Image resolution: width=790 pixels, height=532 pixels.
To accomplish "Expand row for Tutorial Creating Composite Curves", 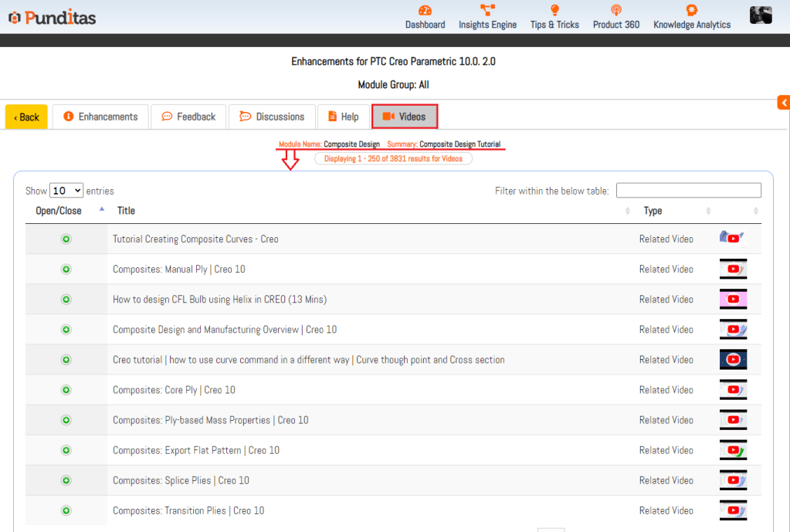I will 66,239.
